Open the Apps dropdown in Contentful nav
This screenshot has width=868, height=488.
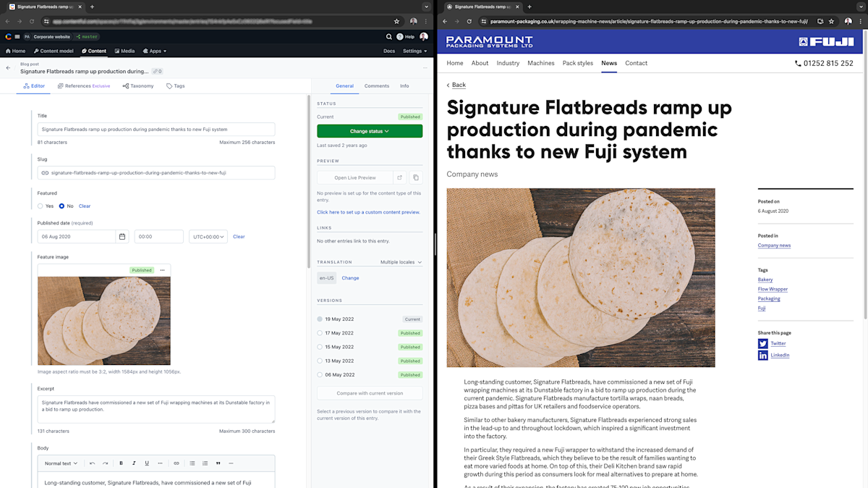154,51
